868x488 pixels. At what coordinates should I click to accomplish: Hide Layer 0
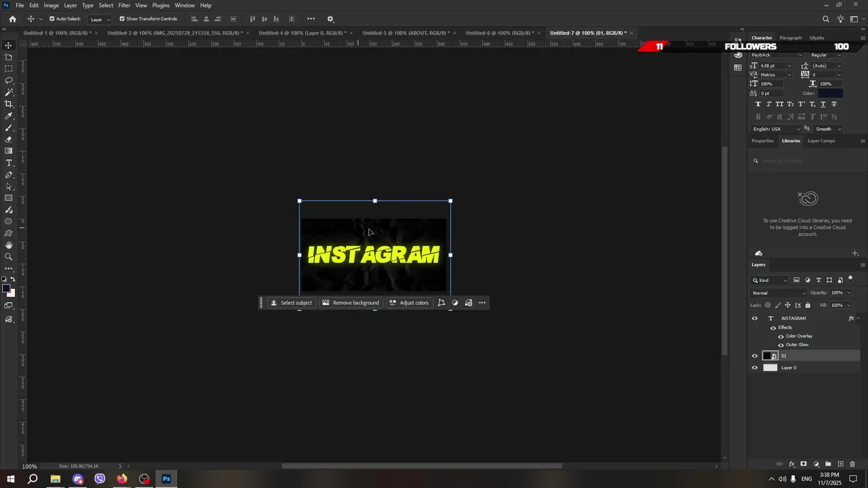tap(755, 367)
